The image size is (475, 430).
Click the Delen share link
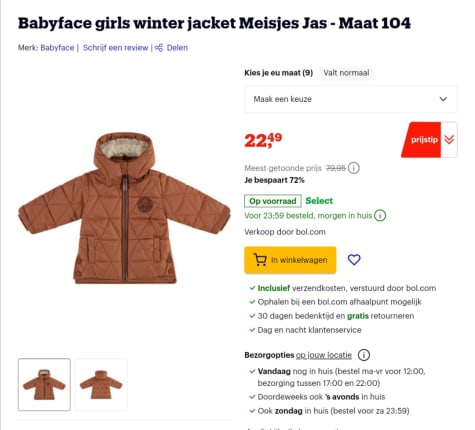[x=177, y=48]
